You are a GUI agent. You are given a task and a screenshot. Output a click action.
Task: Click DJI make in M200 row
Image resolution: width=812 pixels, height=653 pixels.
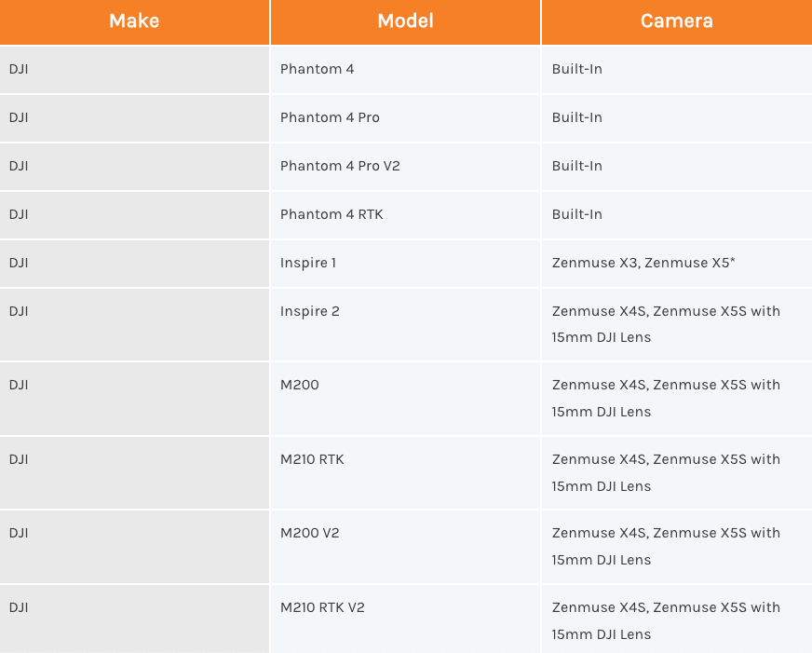[x=134, y=398]
